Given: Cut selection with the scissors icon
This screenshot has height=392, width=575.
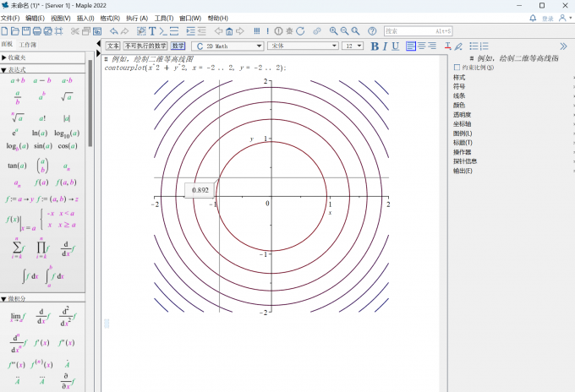Looking at the screenshot, I should (x=75, y=31).
